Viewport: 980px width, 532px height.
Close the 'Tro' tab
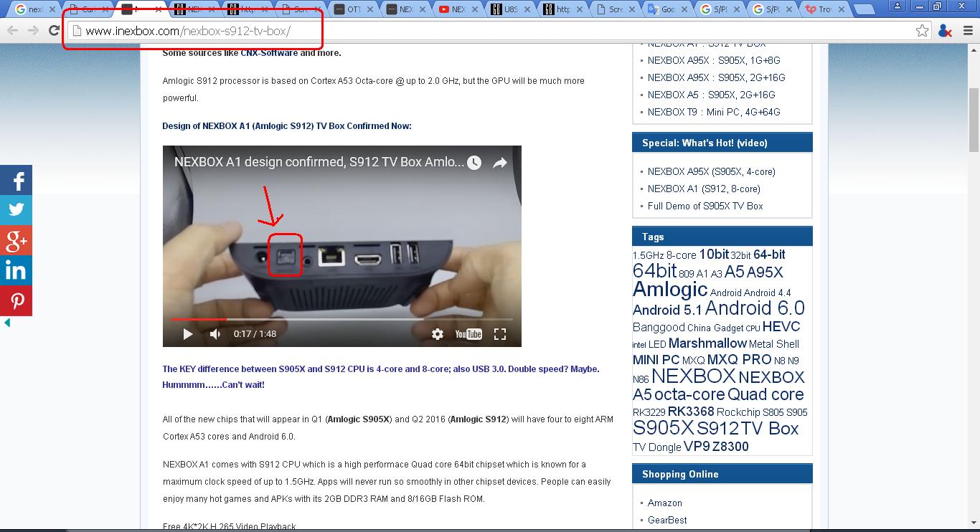[x=842, y=9]
